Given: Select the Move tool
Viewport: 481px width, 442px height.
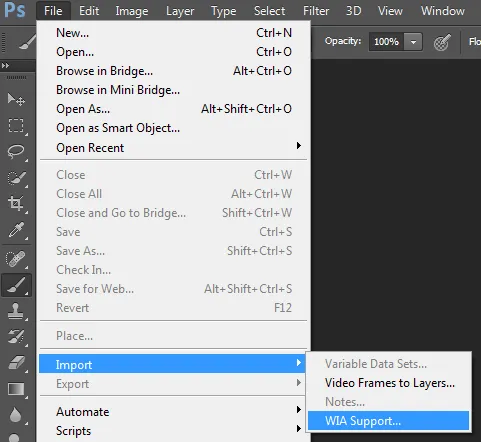Looking at the screenshot, I should click(x=16, y=99).
